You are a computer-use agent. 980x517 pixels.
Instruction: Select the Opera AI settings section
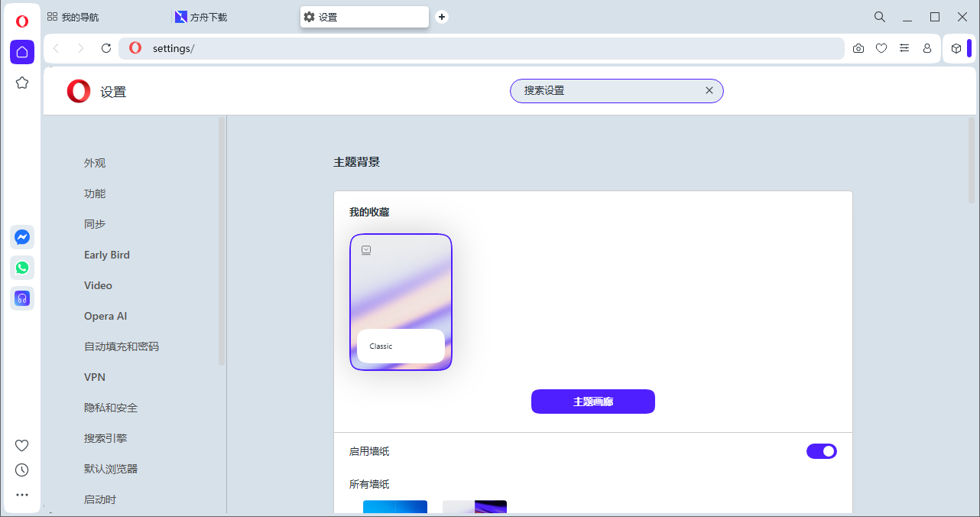tap(105, 316)
